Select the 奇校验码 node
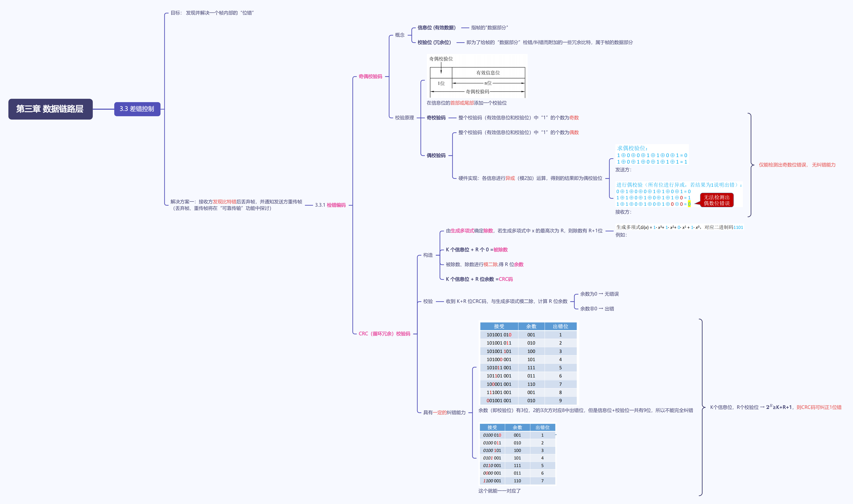The height and width of the screenshot is (504, 853). click(436, 118)
